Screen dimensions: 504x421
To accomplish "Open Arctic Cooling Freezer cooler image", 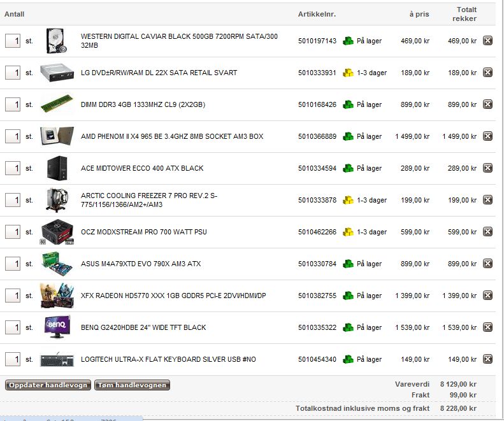I will click(57, 200).
